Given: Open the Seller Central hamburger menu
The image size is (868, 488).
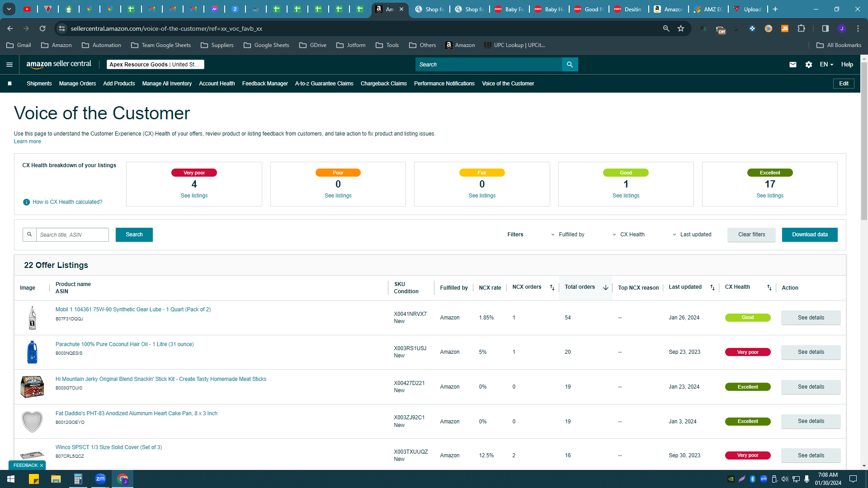Looking at the screenshot, I should click(x=9, y=65).
